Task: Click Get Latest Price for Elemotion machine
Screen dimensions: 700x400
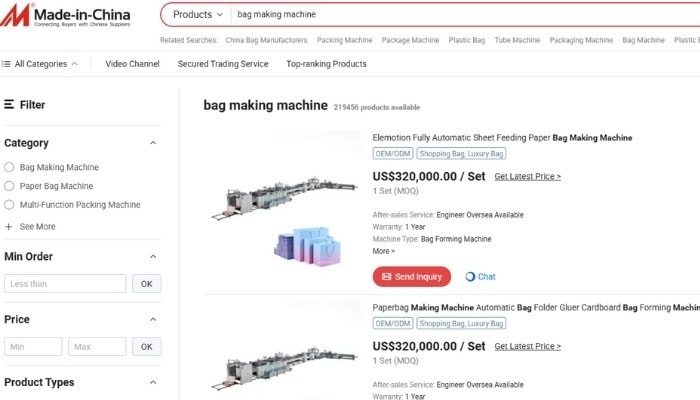Action: click(527, 177)
